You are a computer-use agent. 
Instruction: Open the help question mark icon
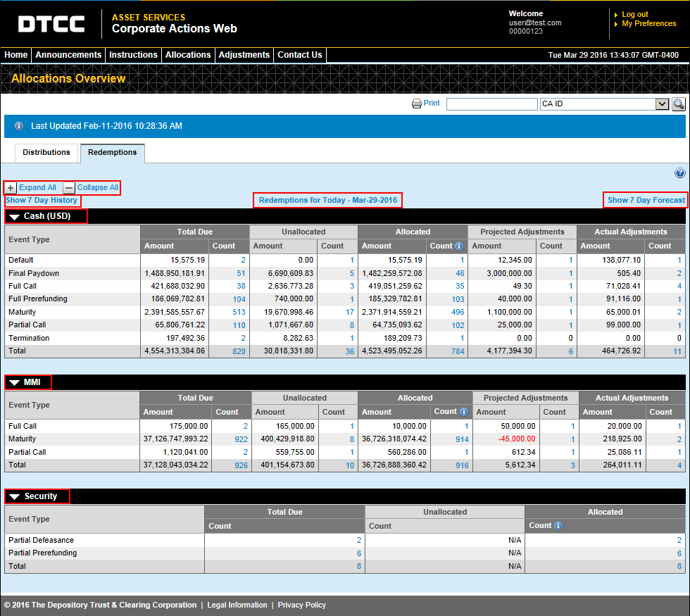click(x=679, y=172)
